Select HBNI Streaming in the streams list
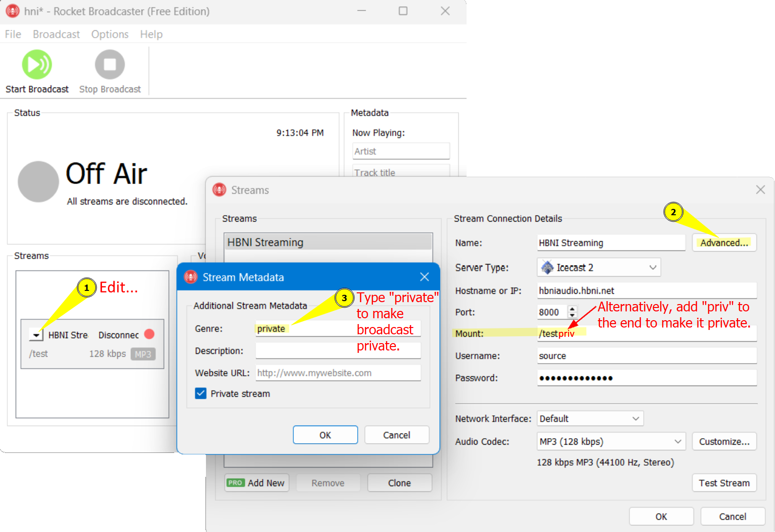 click(328, 242)
